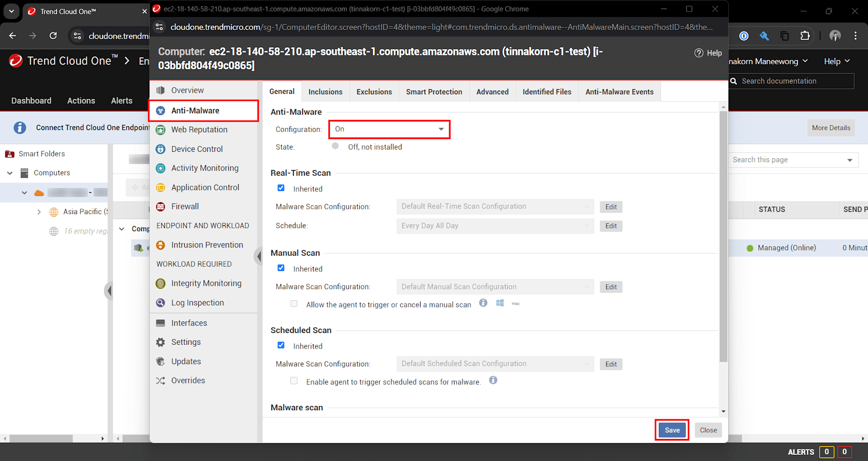Collapse the sidebar panel handle
Viewport: 868px width, 461px height.
[x=259, y=256]
